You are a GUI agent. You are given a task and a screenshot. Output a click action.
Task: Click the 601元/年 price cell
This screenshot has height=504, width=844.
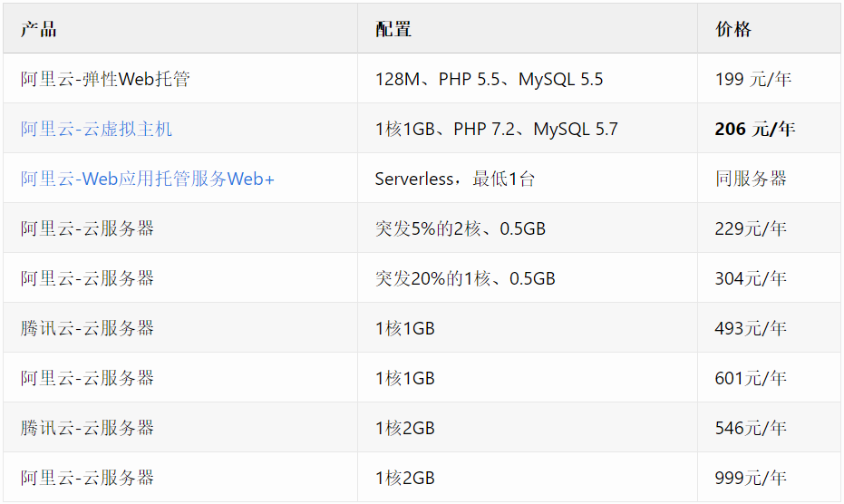tap(769, 377)
